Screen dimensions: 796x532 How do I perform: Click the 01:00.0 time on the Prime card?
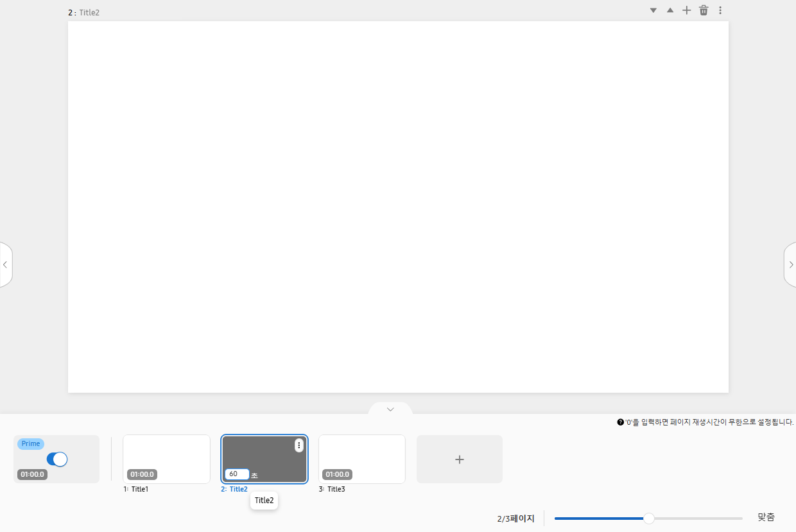pyautogui.click(x=32, y=475)
